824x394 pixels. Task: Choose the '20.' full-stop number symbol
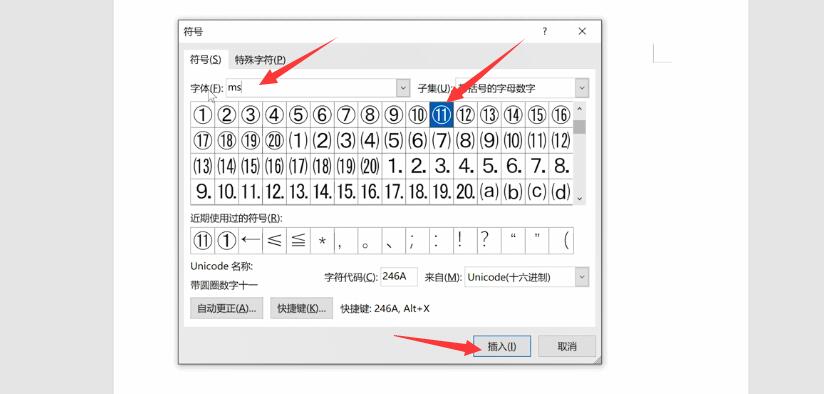coord(466,192)
